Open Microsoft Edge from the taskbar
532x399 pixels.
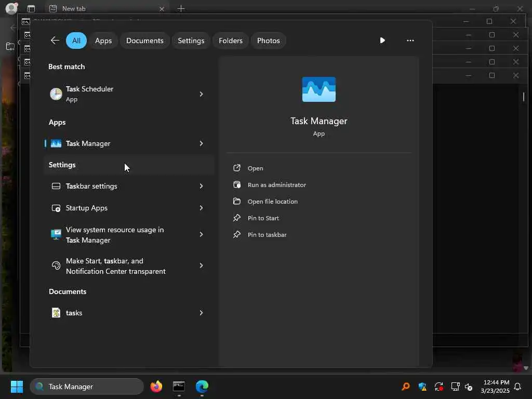point(202,387)
